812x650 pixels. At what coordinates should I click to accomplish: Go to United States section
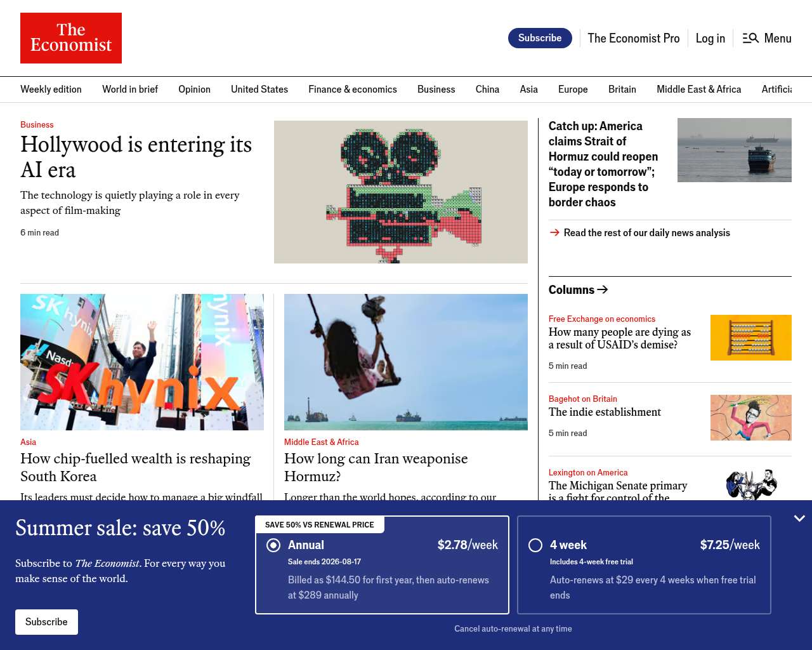click(x=259, y=90)
